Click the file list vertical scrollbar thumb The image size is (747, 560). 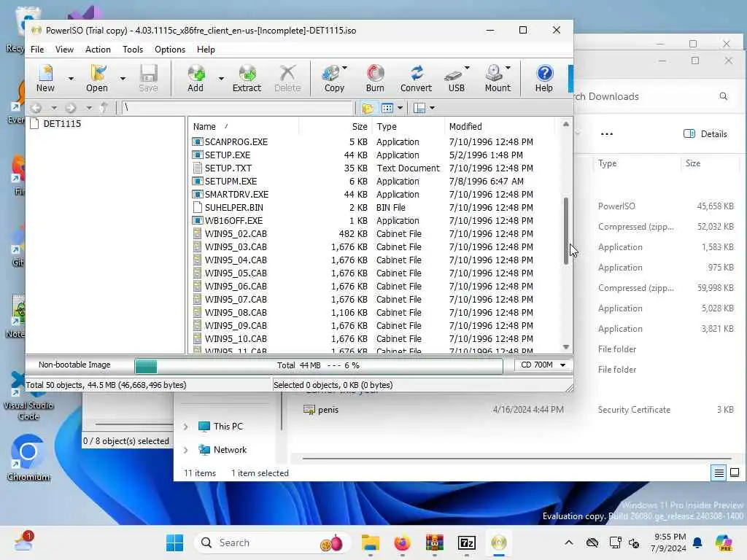click(566, 230)
